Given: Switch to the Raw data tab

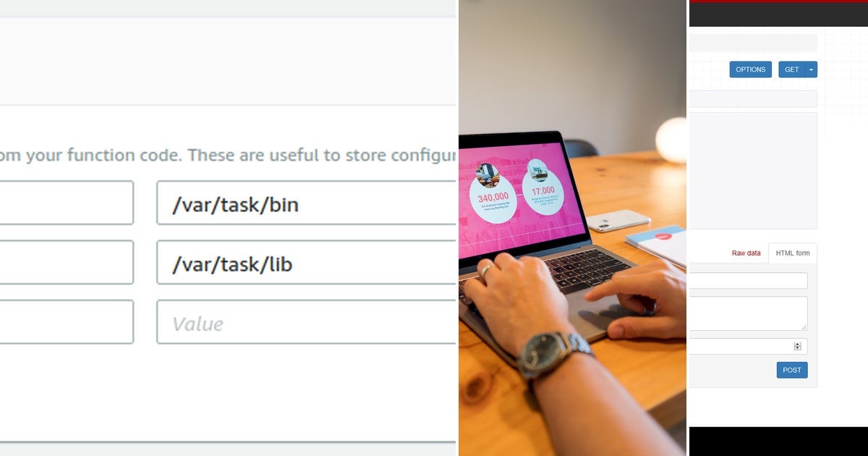Looking at the screenshot, I should [x=746, y=253].
